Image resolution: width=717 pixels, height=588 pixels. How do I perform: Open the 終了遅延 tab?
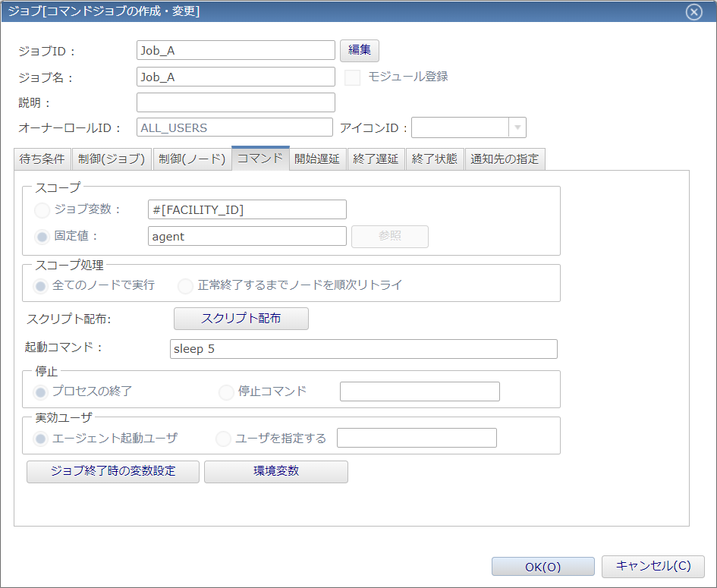pyautogui.click(x=376, y=159)
